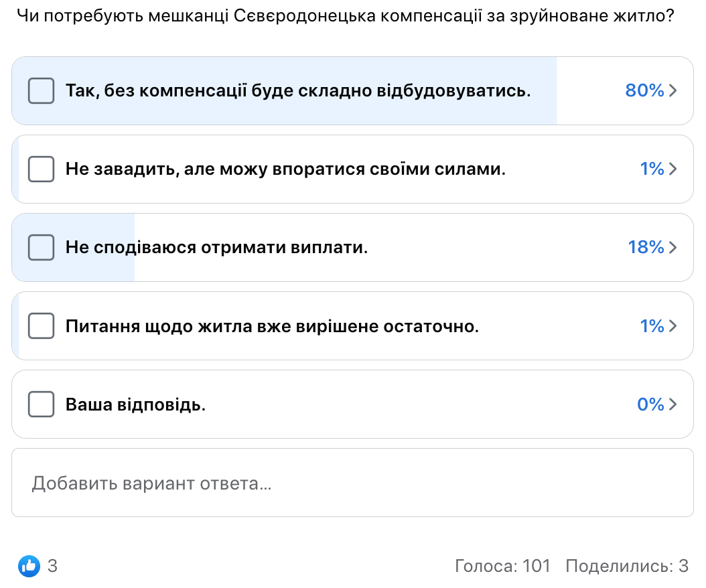The image size is (706, 588).
Task: Click the 'Так, без компенсації' answer text
Action: click(298, 90)
